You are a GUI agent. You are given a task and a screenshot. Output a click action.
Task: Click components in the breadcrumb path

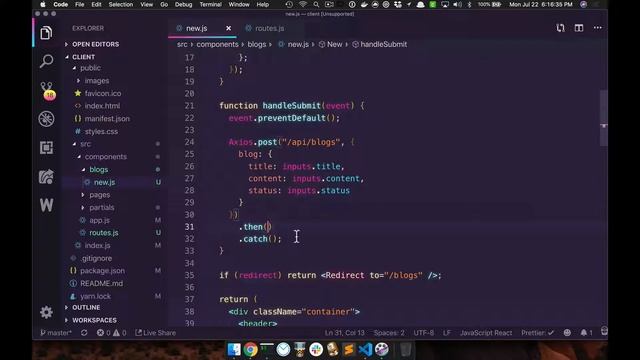217,44
